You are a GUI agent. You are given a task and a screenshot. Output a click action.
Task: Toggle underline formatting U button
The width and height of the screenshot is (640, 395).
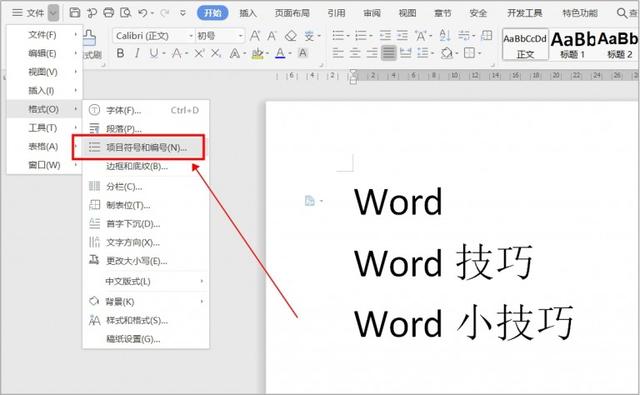tap(154, 53)
